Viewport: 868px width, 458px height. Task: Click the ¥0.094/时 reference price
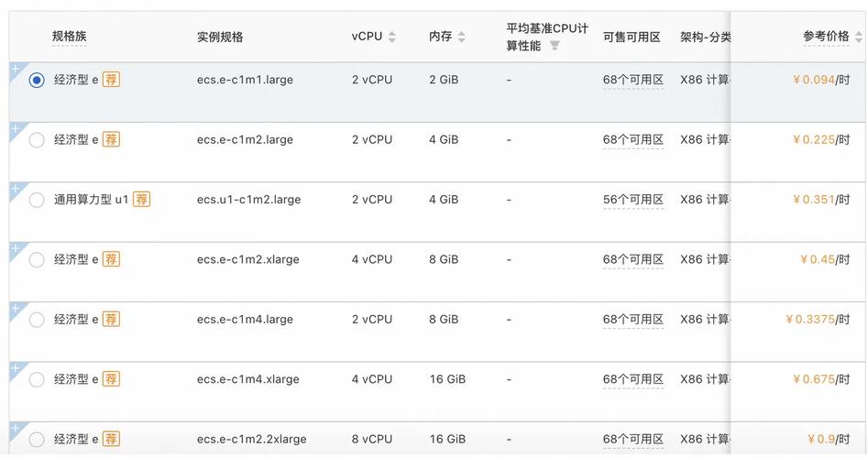click(x=821, y=80)
